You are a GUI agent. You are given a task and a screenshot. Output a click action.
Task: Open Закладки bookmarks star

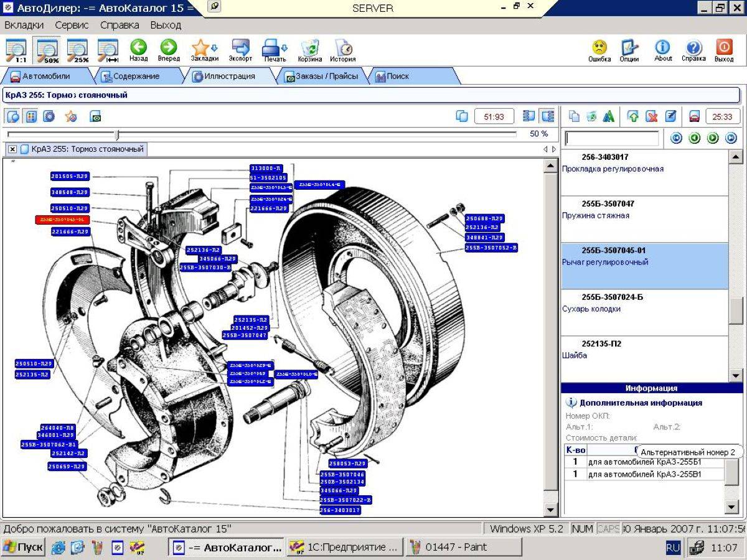click(x=204, y=50)
